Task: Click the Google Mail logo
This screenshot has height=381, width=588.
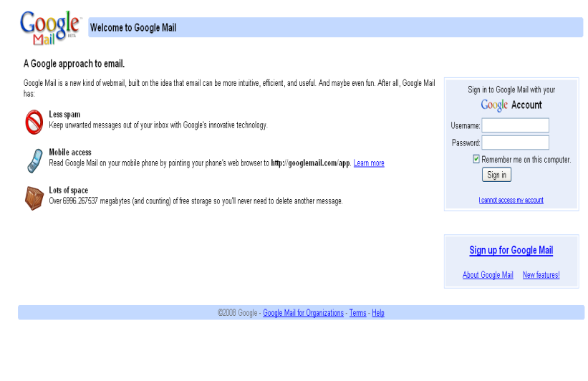Action: [x=50, y=28]
